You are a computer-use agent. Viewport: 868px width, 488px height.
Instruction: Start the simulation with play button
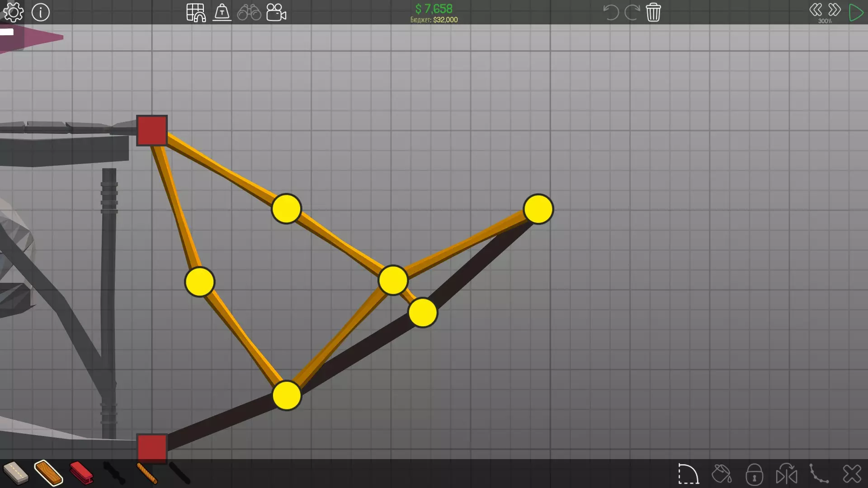tap(855, 12)
